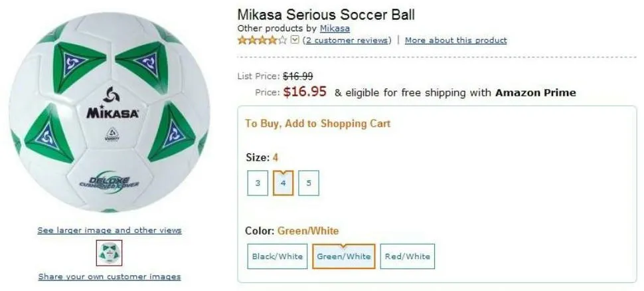Click the Amazon Prime text
Screen dimensions: 644x291
click(x=535, y=93)
